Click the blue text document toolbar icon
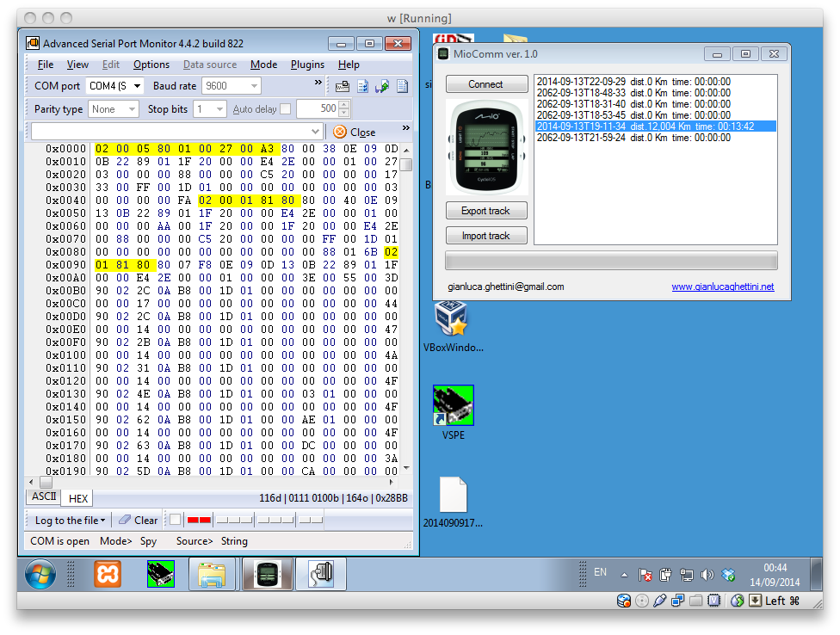The image size is (840, 635). [x=402, y=86]
